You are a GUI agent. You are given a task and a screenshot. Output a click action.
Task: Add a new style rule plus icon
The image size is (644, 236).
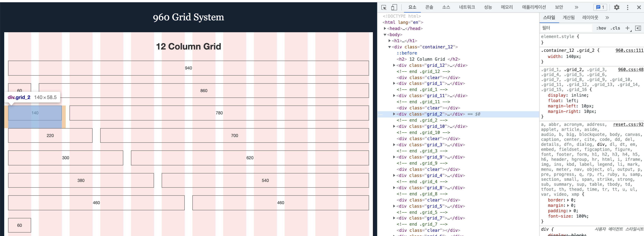[x=627, y=28]
